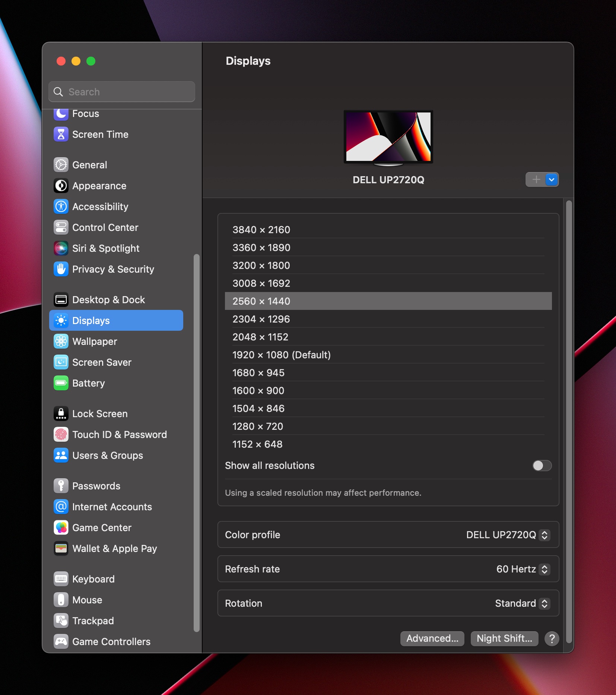Click the help question mark button
Image resolution: width=616 pixels, height=695 pixels.
click(x=552, y=638)
